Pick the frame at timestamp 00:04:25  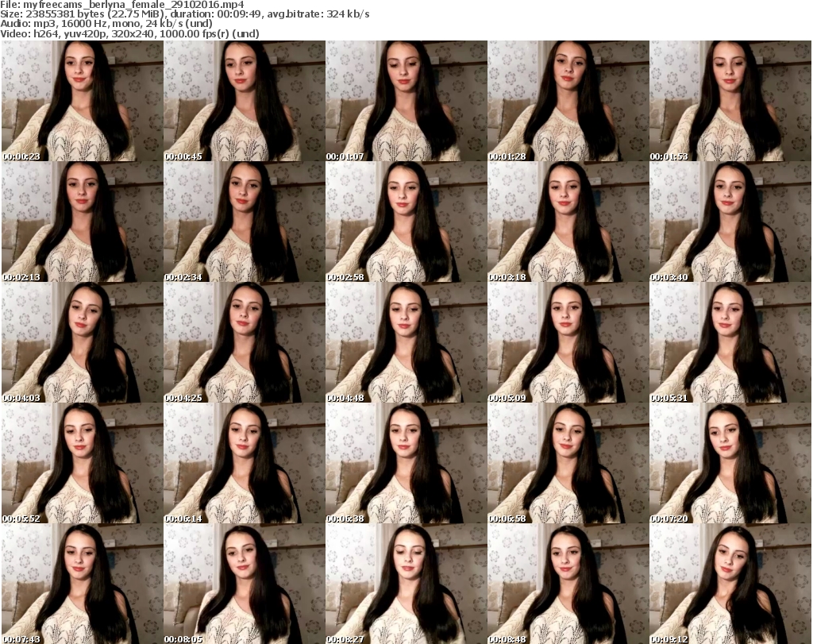245,342
